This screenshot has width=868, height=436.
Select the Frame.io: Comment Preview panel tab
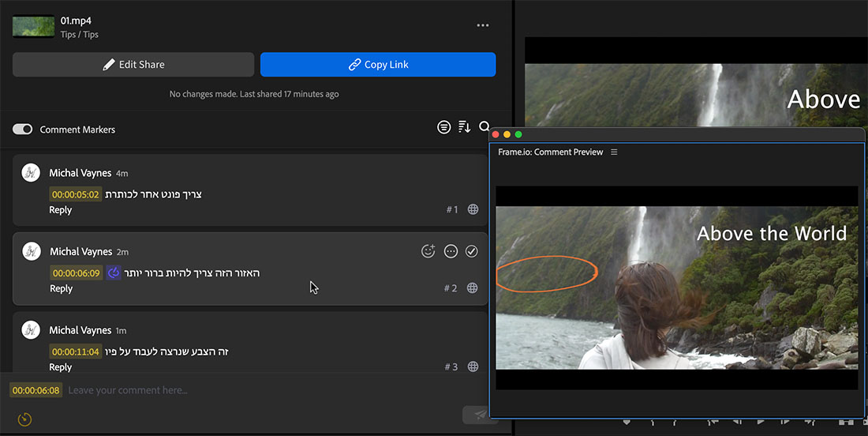pyautogui.click(x=550, y=152)
